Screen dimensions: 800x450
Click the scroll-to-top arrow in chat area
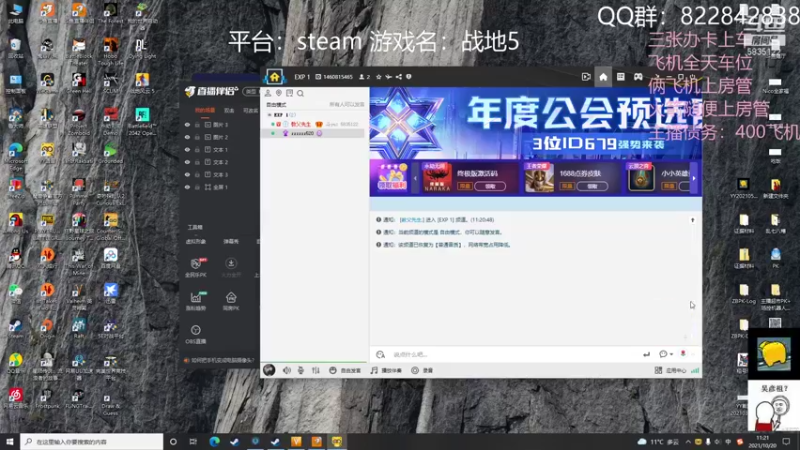click(x=692, y=220)
